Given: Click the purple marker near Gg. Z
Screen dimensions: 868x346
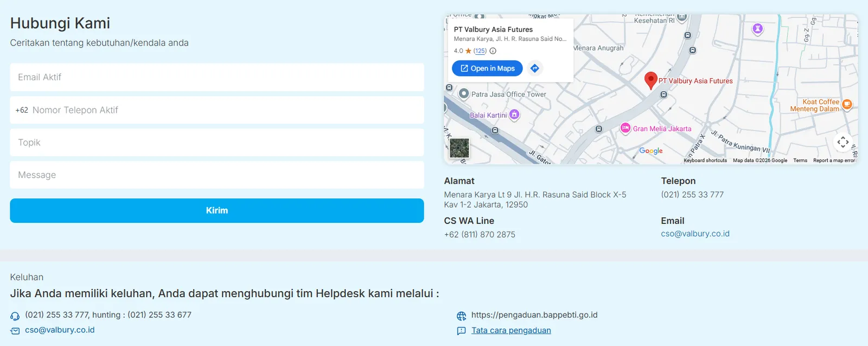Looking at the screenshot, I should pyautogui.click(x=758, y=29).
